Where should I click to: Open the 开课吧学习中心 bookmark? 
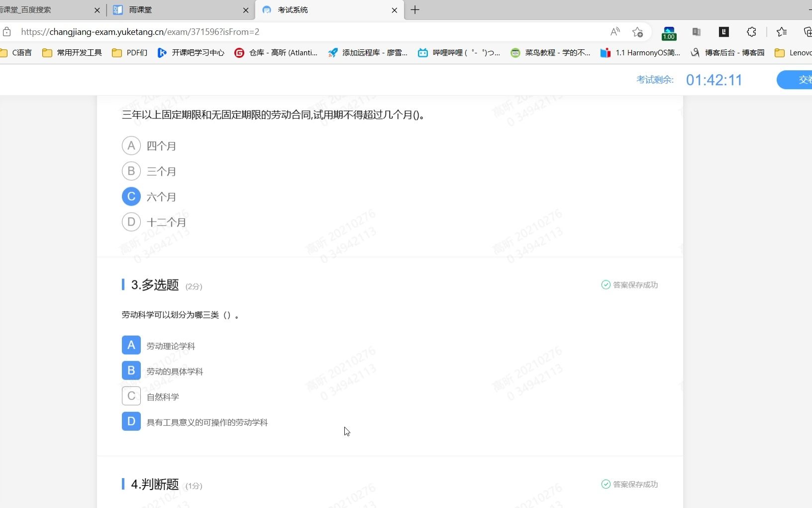[191, 52]
